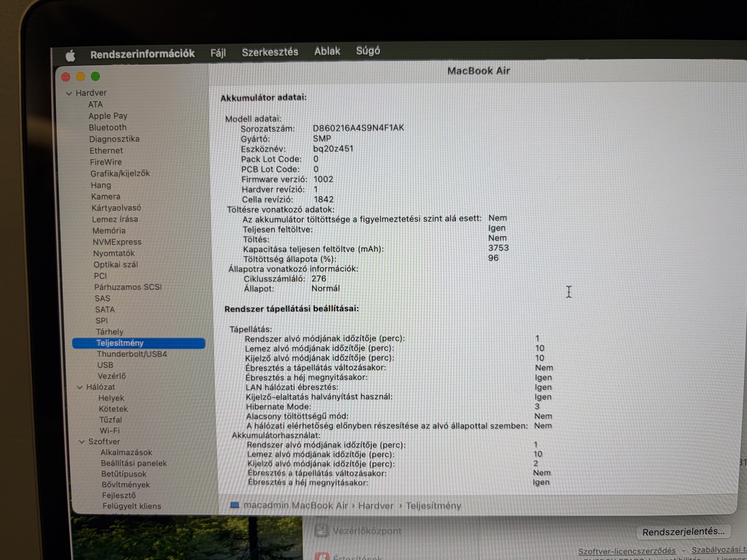Open the Szerkesztés menu
This screenshot has height=560, width=747.
pos(270,52)
